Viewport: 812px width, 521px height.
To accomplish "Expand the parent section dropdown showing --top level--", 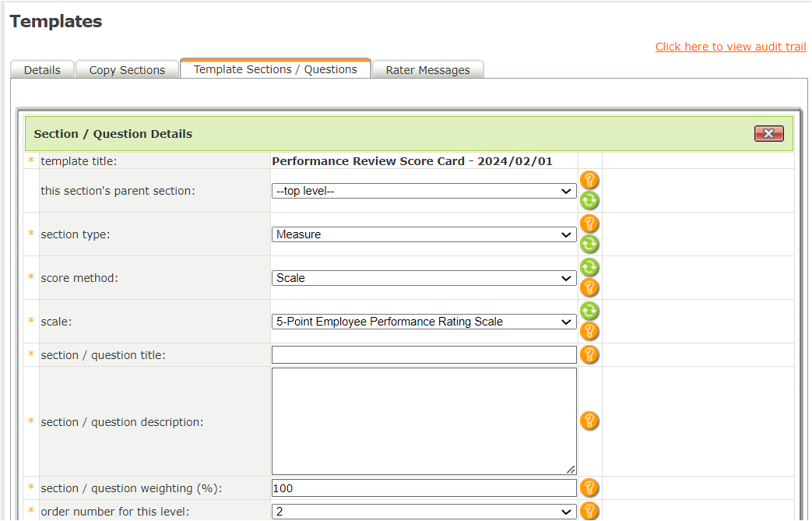I will coord(424,191).
